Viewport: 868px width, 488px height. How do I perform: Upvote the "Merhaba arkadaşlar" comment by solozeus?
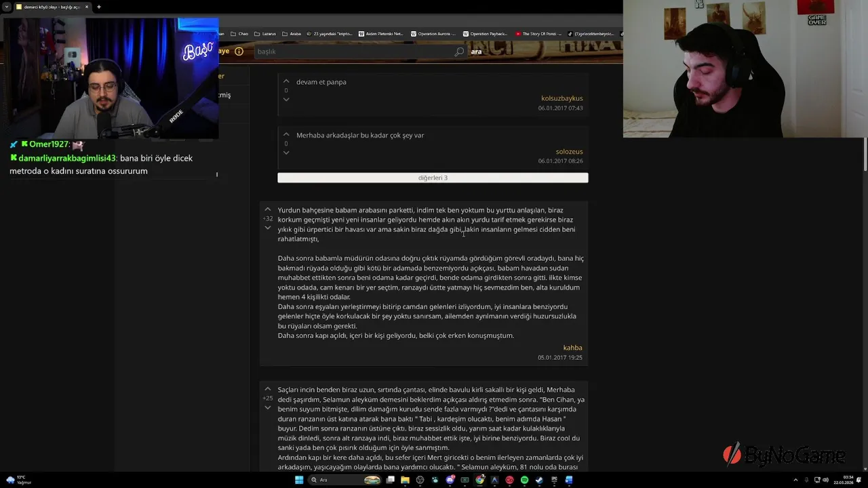[286, 134]
